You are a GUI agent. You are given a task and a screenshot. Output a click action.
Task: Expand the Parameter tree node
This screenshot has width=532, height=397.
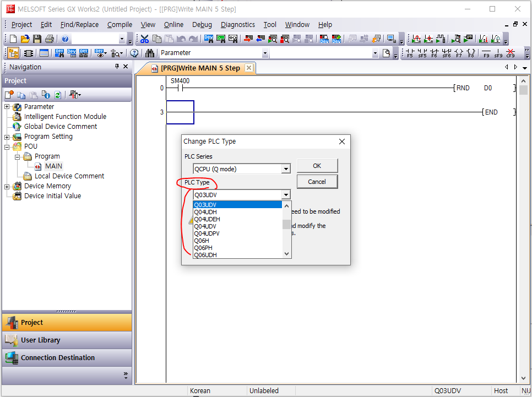pyautogui.click(x=7, y=106)
